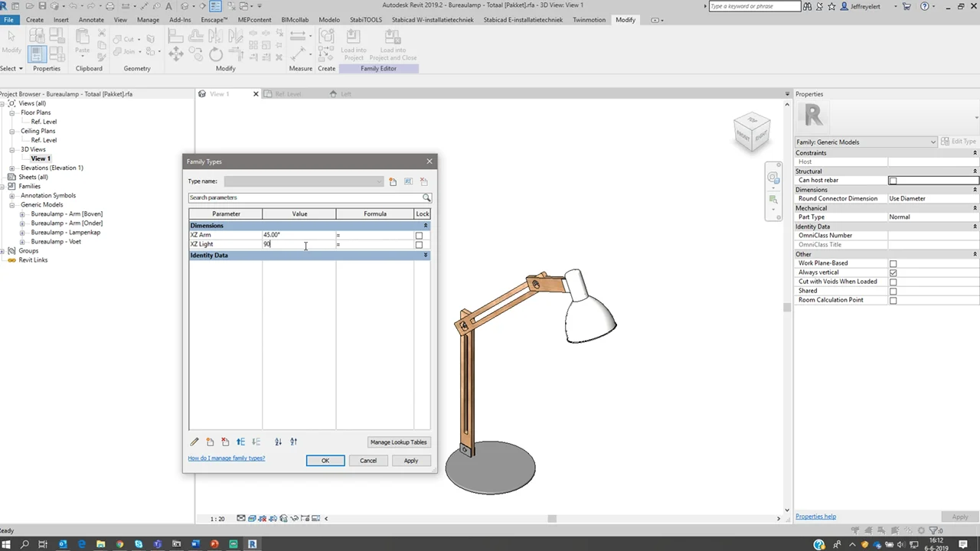Select Bureaulamp - Lampenkap in Project Browser
980x551 pixels.
click(66, 233)
